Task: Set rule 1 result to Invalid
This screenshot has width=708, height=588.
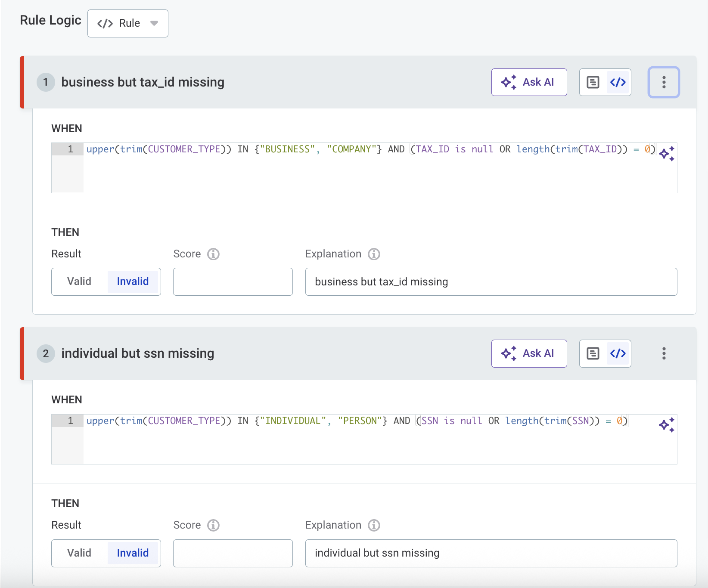Action: point(133,282)
